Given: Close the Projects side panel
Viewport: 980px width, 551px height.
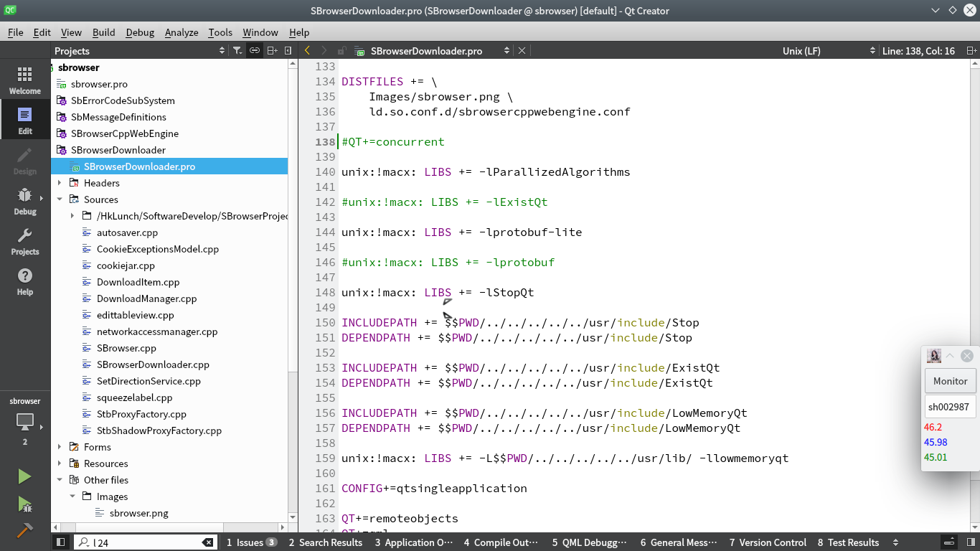Looking at the screenshot, I should [x=288, y=51].
